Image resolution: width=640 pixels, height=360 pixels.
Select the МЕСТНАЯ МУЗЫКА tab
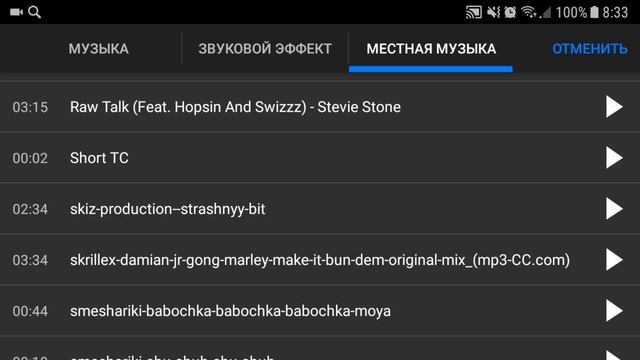(x=431, y=49)
